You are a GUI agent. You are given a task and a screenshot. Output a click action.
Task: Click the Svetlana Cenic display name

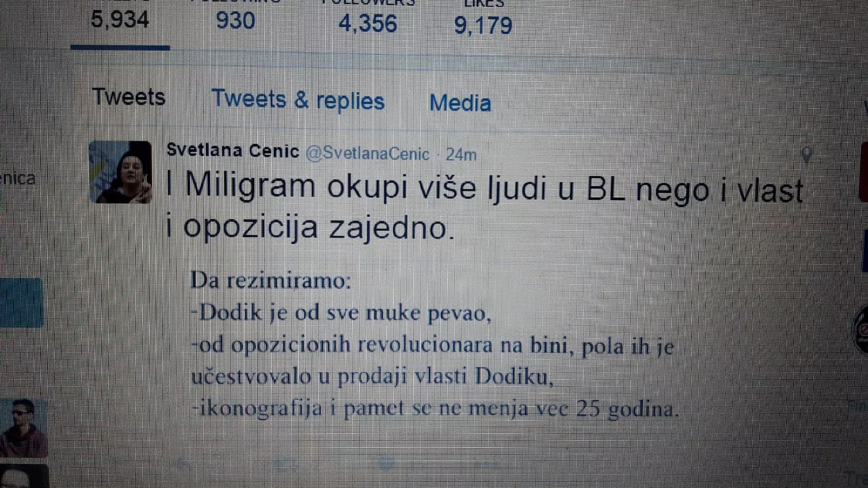233,150
